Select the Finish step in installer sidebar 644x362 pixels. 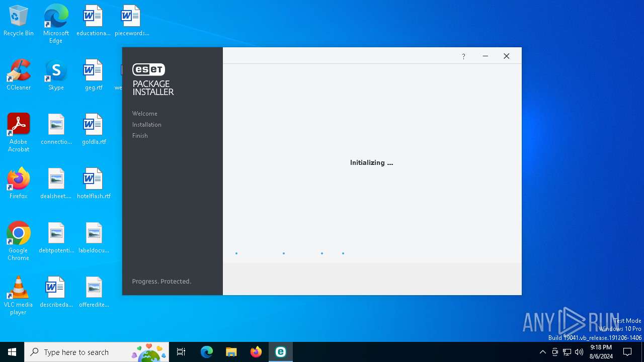[140, 136]
